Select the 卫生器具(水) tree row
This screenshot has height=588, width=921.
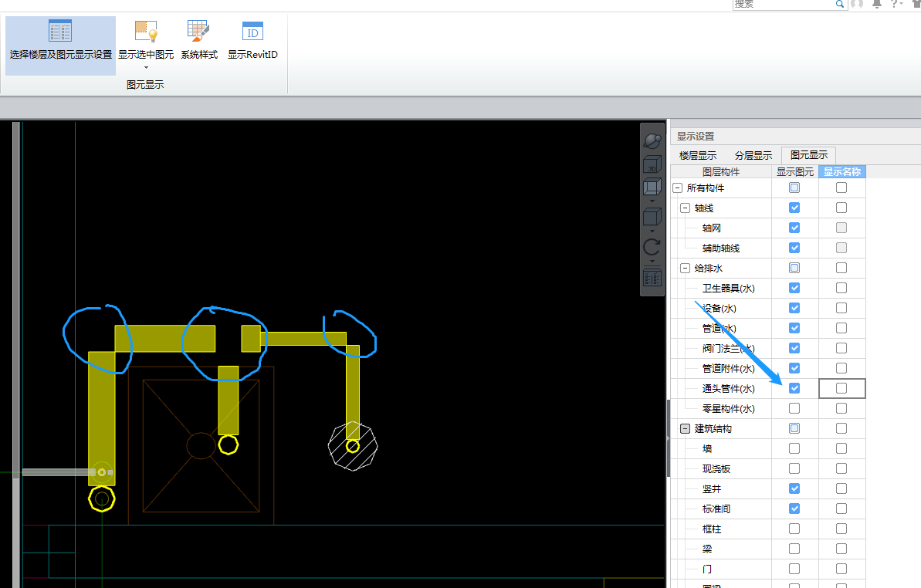click(728, 288)
